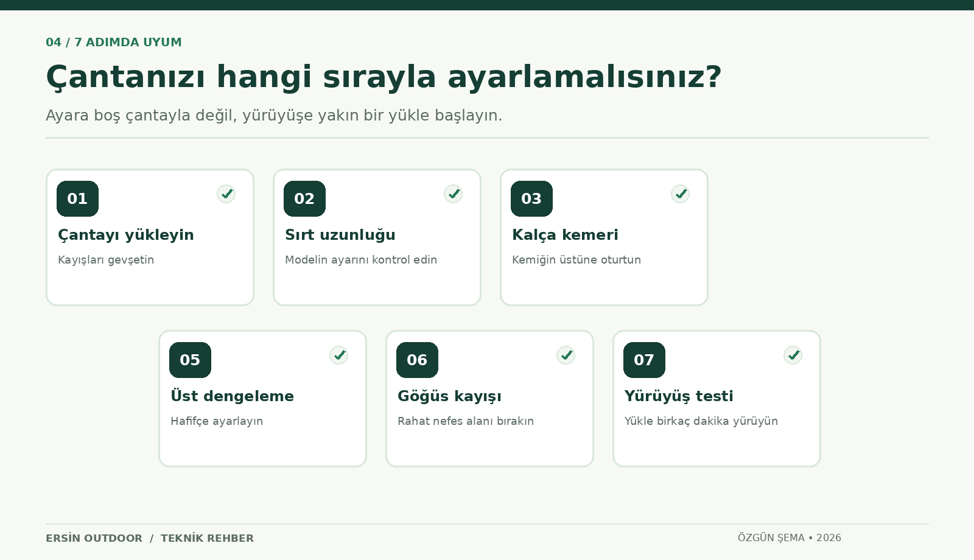Select the 05 step number badge
974x560 pixels.
pos(190,360)
